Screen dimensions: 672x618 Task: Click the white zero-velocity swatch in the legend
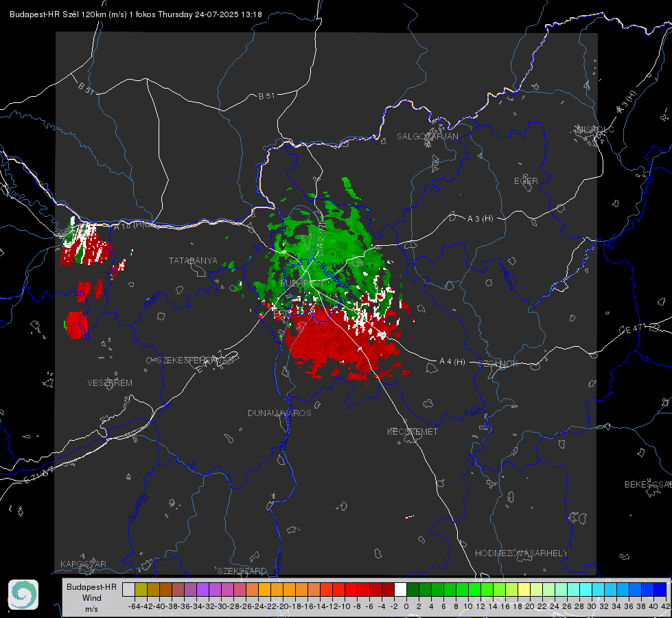[400, 589]
